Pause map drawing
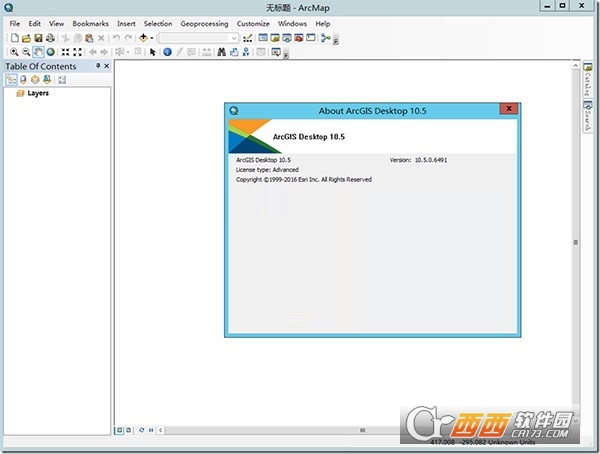This screenshot has height=454, width=600. [x=151, y=430]
